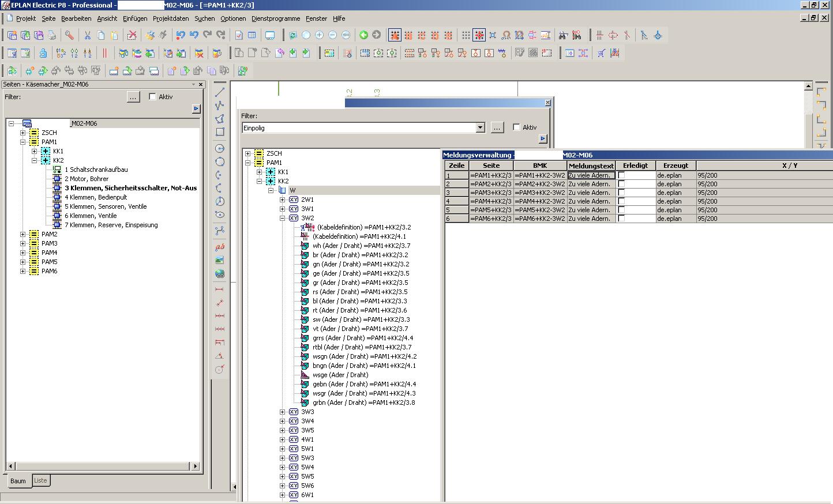Click the wrench settings icon
Screen dimensions: 833x504
pos(69,35)
